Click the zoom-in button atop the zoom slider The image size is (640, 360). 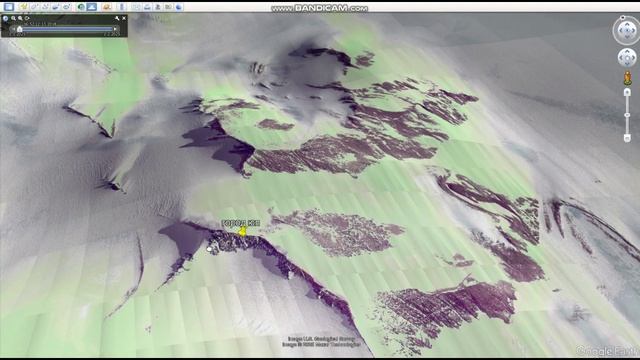(627, 92)
